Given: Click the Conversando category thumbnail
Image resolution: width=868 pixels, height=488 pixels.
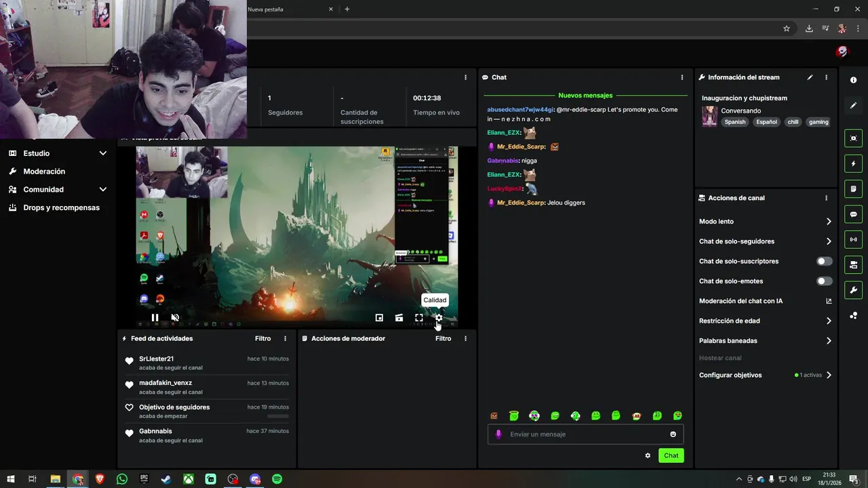Looking at the screenshot, I should (x=709, y=116).
